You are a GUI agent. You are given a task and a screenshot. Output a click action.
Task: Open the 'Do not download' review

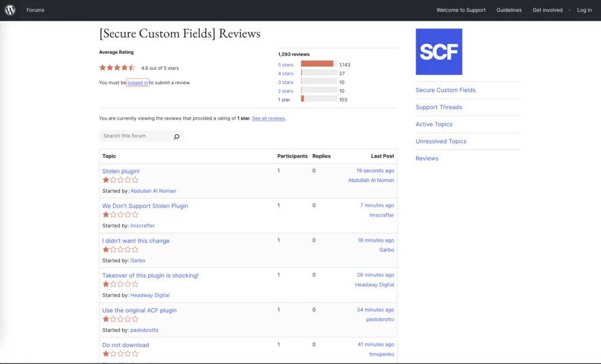126,345
